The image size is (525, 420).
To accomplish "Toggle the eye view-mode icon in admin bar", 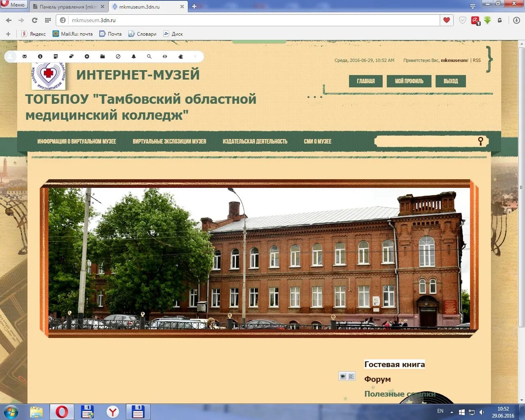I will coord(165,57).
